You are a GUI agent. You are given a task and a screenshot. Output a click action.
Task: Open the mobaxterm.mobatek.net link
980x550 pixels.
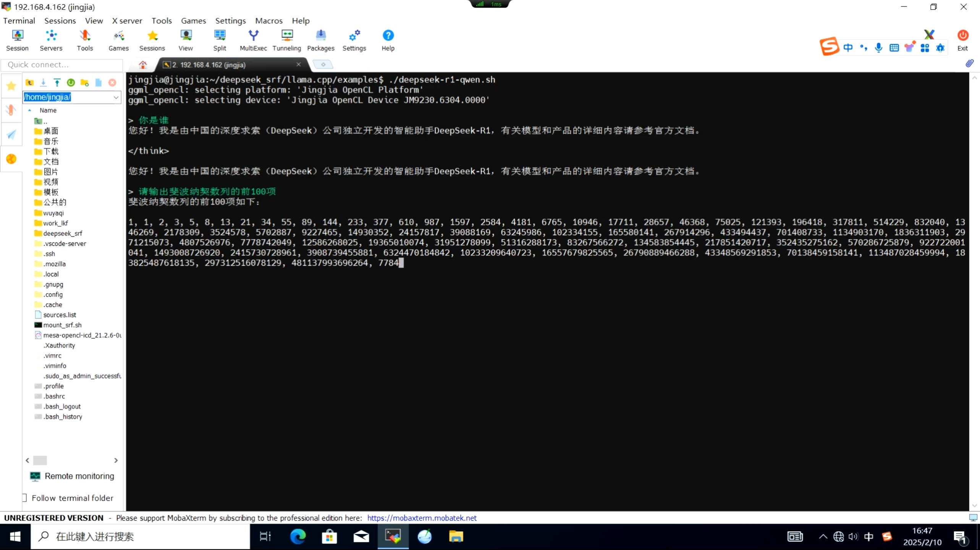tap(422, 518)
